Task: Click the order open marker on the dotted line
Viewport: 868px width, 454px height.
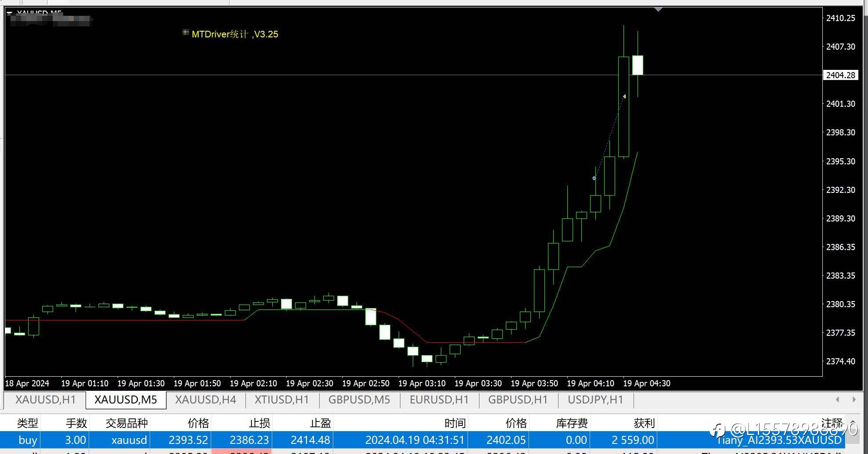Action: point(594,178)
